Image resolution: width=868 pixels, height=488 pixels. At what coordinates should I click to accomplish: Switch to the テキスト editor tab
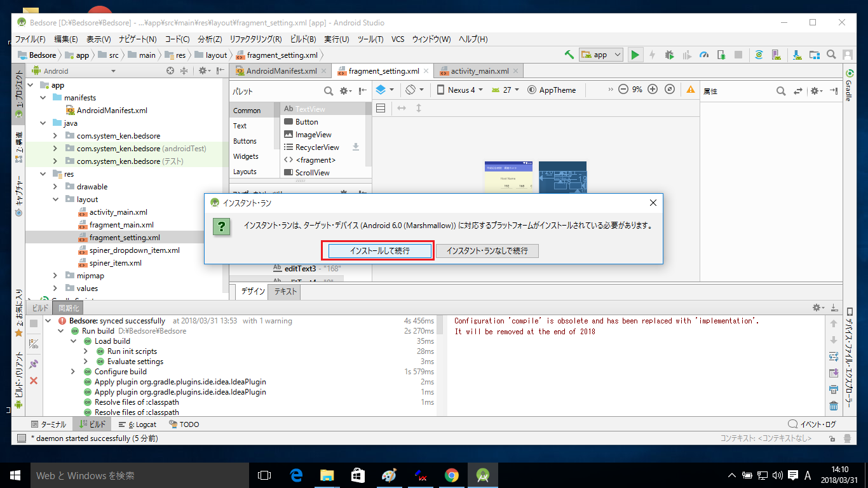tap(285, 292)
